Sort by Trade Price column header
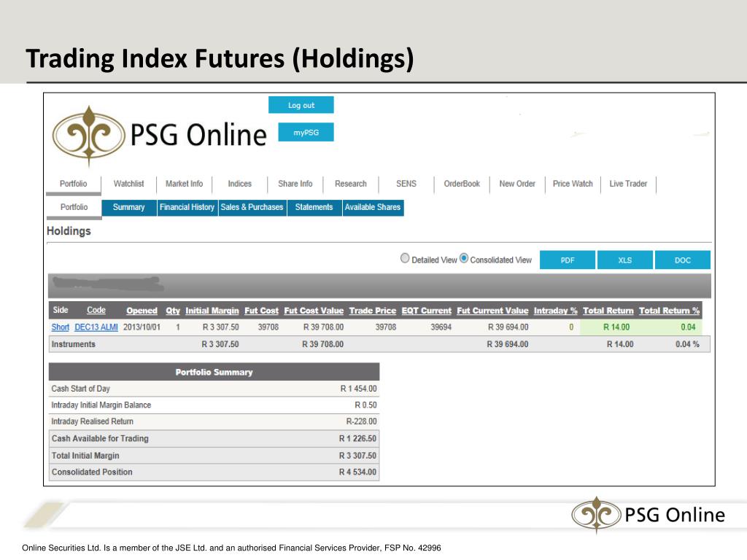The image size is (747, 560). [x=373, y=311]
